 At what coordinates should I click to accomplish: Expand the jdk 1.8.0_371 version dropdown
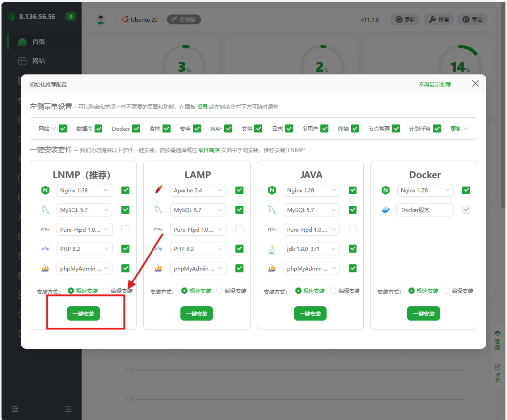pos(311,249)
